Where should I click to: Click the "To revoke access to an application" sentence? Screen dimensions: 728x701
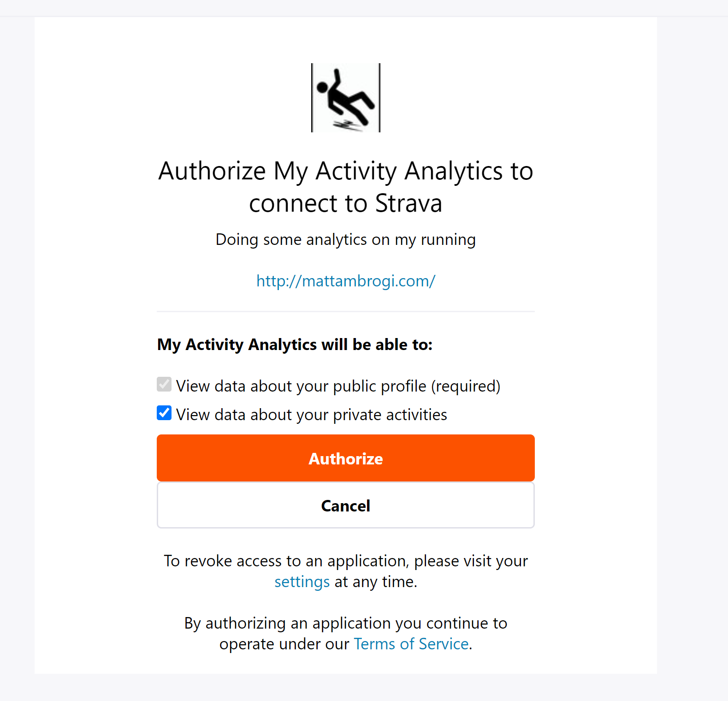click(x=346, y=561)
